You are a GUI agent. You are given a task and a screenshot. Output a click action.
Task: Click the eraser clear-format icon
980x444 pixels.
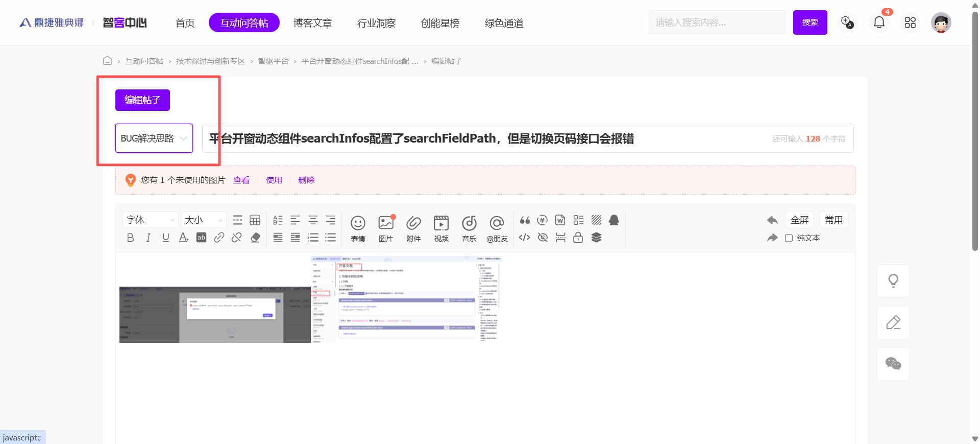click(255, 238)
